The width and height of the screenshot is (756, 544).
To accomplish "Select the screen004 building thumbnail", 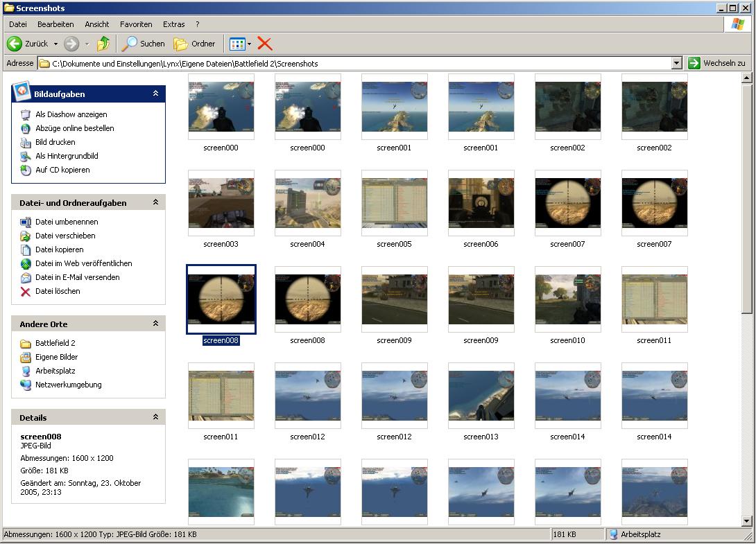I will (308, 203).
